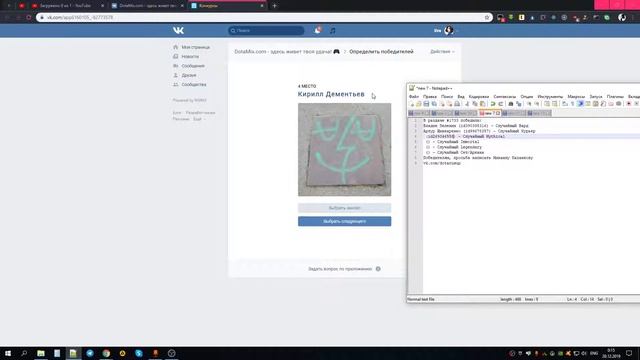The height and width of the screenshot is (360, 640).
Task: Switch to DotaMix.com browser tab
Action: (x=147, y=6)
